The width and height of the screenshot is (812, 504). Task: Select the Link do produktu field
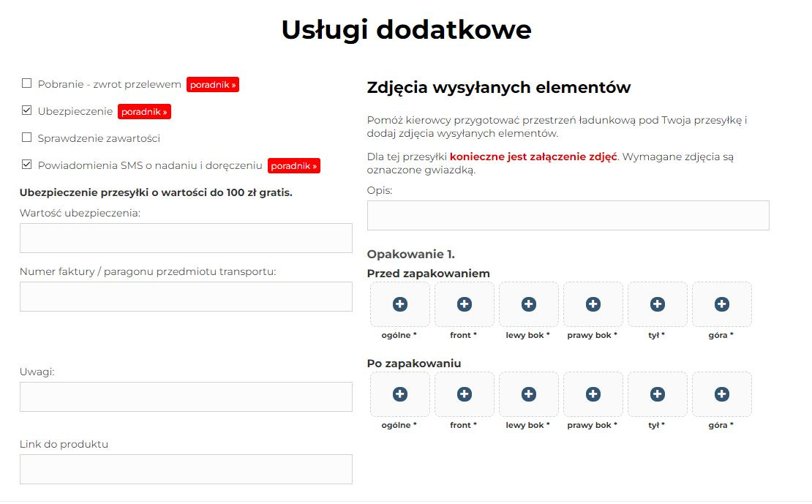186,470
